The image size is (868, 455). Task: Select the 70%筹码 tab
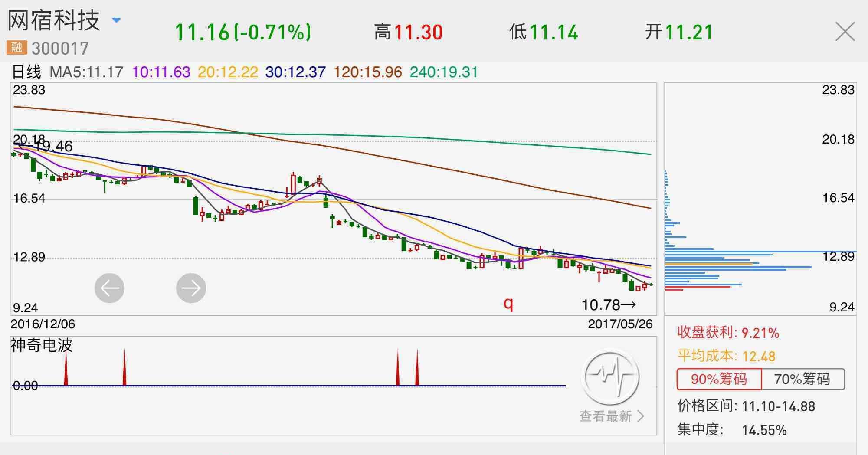(x=802, y=379)
